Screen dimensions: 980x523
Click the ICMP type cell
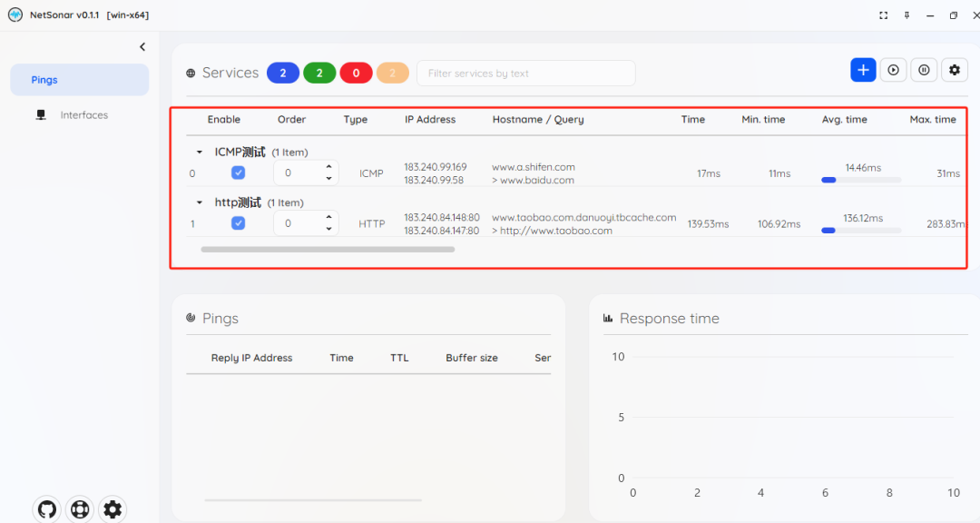point(371,173)
